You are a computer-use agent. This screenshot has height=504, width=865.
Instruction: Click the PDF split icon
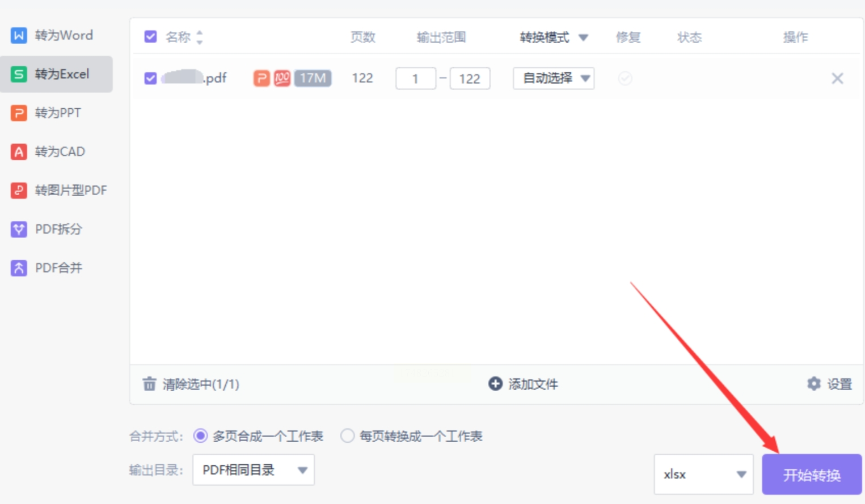tap(19, 229)
